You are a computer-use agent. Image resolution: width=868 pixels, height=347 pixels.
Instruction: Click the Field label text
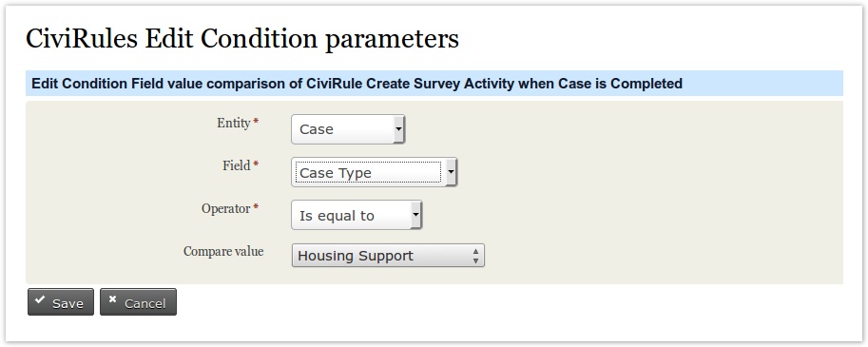[237, 165]
